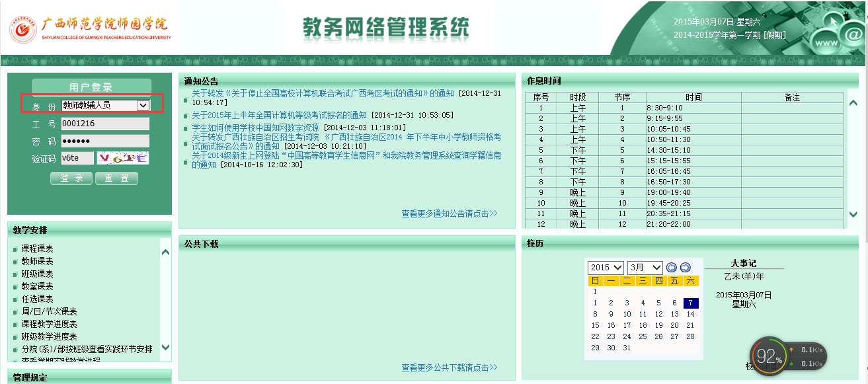868x384 pixels.
Task: Click the network speed monitor widget
Action: (788, 356)
